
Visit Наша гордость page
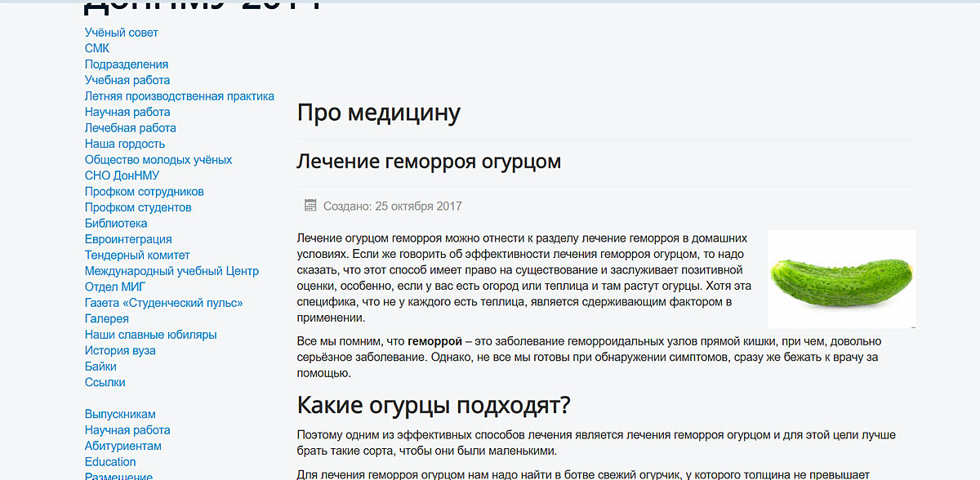tap(125, 144)
